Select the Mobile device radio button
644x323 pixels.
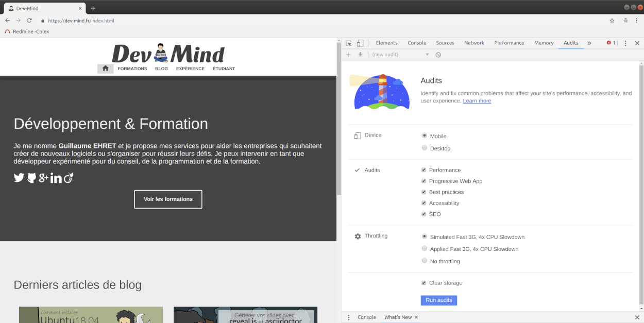coord(425,135)
